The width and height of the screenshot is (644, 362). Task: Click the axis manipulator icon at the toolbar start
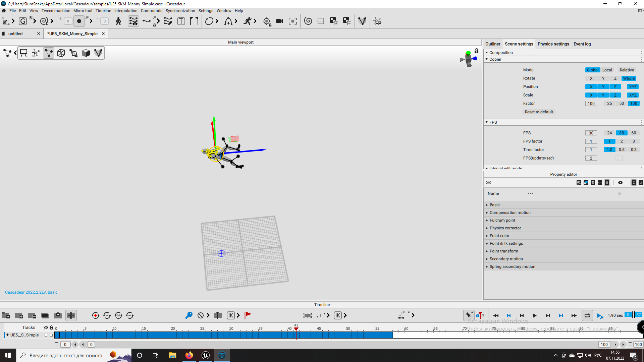click(5, 21)
